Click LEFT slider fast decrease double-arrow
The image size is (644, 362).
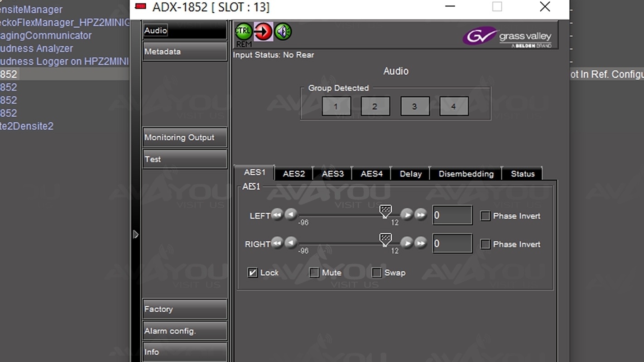point(277,215)
